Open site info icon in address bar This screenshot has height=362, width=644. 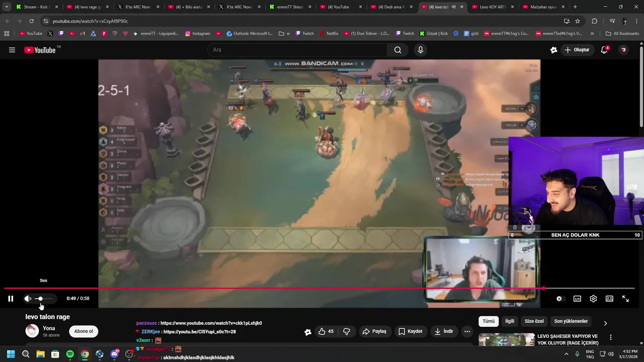pyautogui.click(x=46, y=21)
